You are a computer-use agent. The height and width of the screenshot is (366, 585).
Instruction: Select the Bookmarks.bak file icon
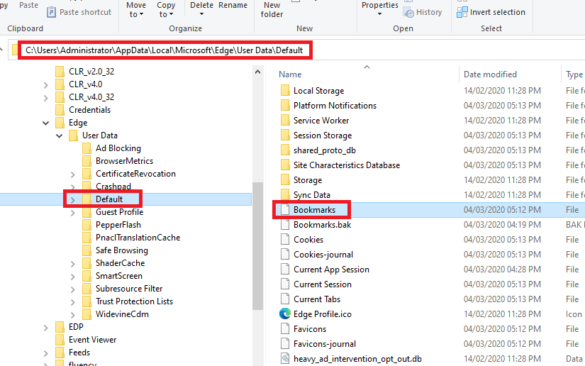[285, 225]
